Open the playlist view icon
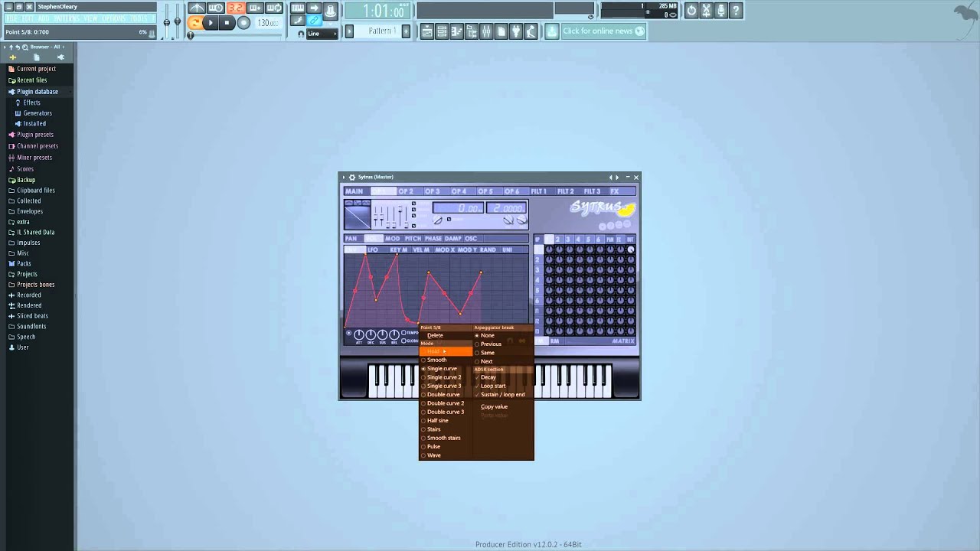 pyautogui.click(x=427, y=31)
